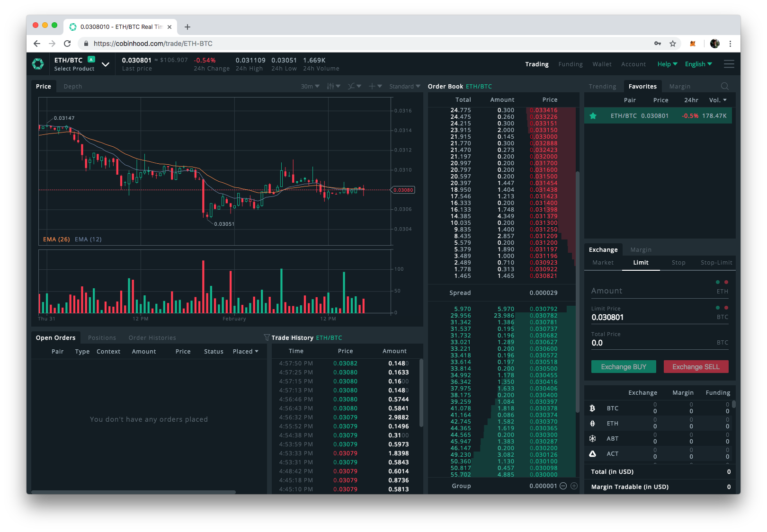Open the crosshair plus tool dropdown
The height and width of the screenshot is (532, 767).
(x=375, y=86)
